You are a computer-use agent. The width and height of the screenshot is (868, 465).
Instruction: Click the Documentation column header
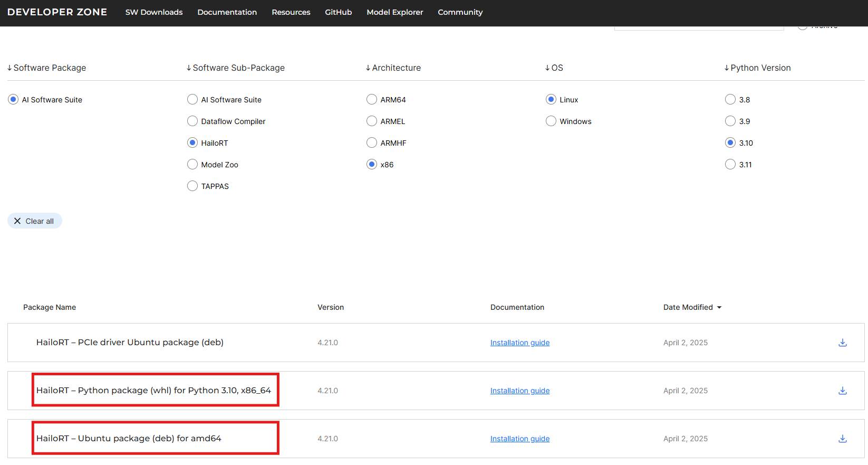point(517,307)
